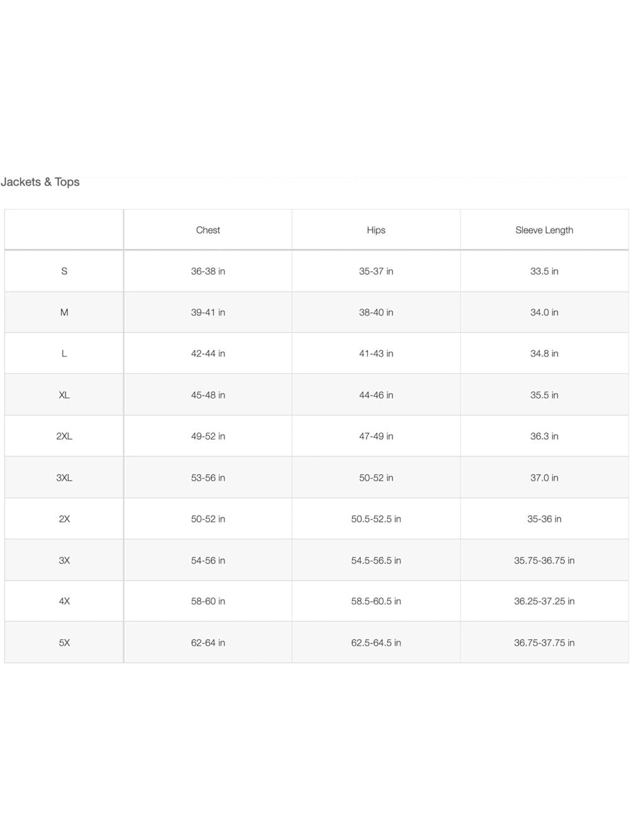The image size is (630, 840).
Task: Click the 36.75-37.75 in sleeve cell
Action: (x=544, y=643)
